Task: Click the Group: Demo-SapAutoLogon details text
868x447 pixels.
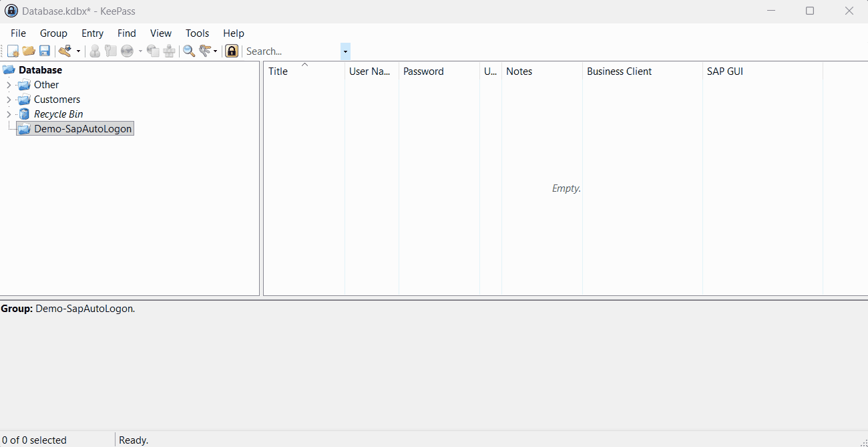Action: pos(67,309)
